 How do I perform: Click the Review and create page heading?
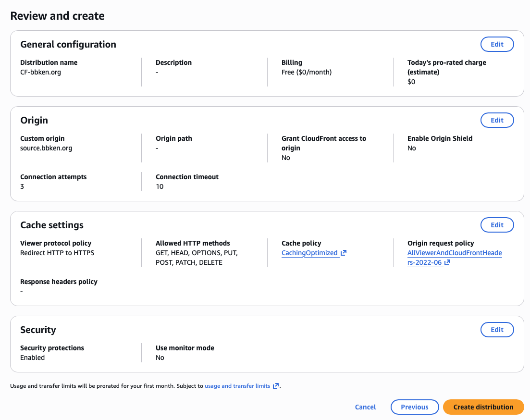(57, 16)
